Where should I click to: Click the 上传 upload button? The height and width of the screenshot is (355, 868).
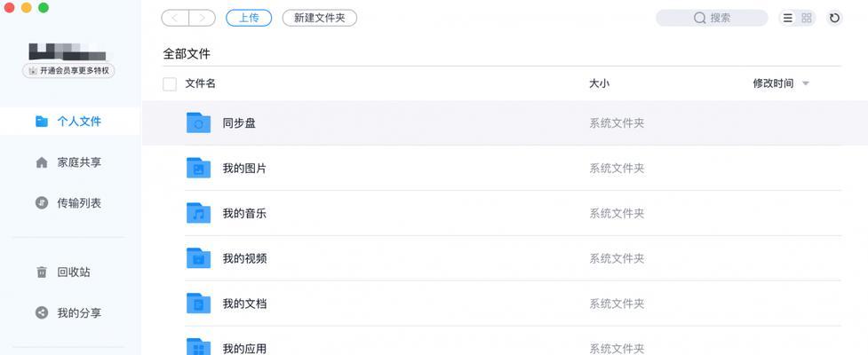[249, 18]
